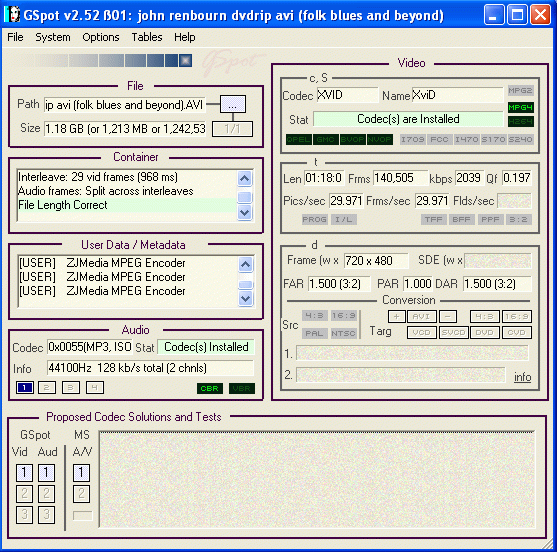Click the GMC feature indicator

click(x=326, y=139)
